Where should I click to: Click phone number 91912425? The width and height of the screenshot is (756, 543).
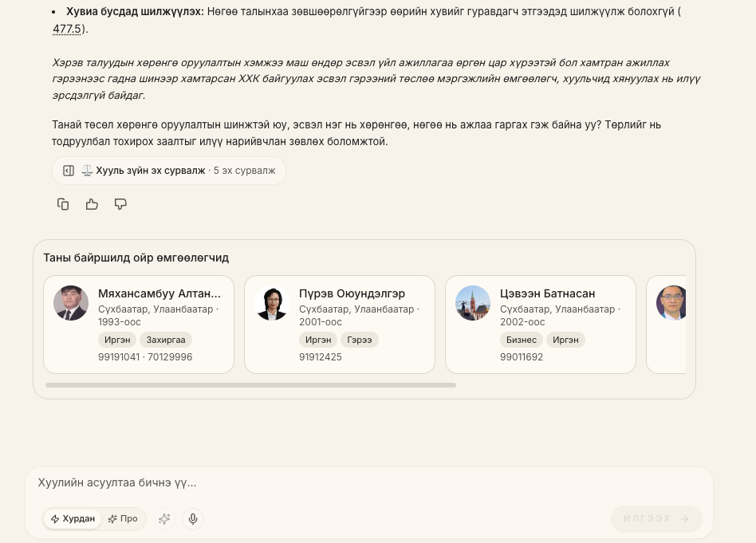click(x=320, y=357)
